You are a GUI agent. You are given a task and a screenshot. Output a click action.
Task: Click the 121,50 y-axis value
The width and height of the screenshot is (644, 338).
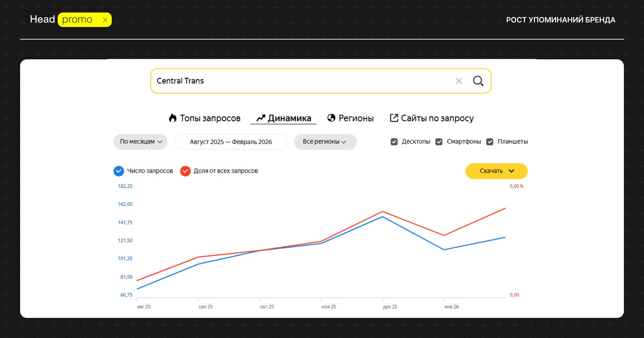[x=125, y=241]
